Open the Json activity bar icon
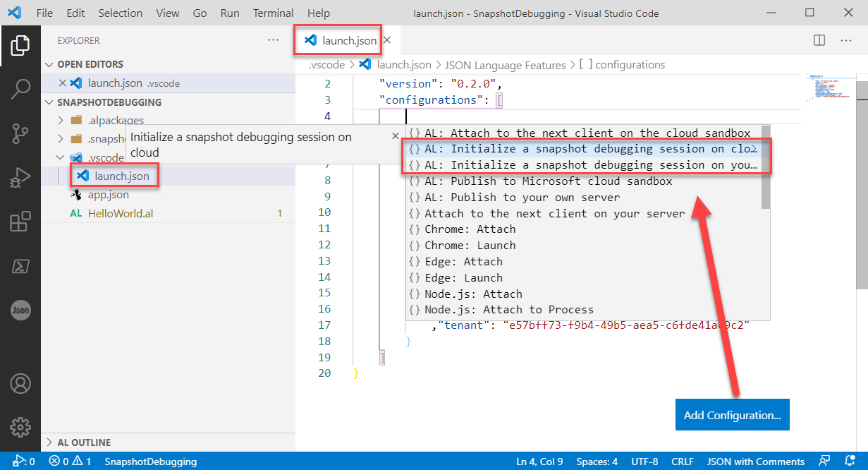868x470 pixels. coord(20,310)
